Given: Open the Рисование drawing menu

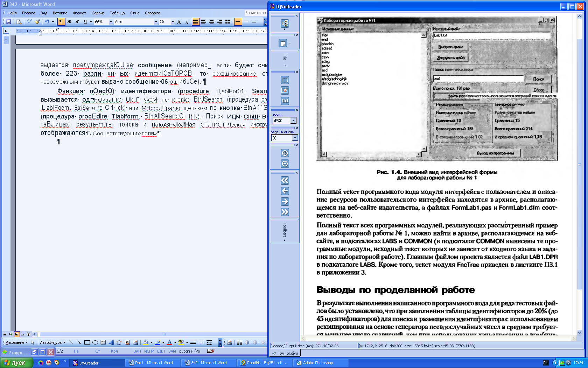Looking at the screenshot, I should (16, 342).
